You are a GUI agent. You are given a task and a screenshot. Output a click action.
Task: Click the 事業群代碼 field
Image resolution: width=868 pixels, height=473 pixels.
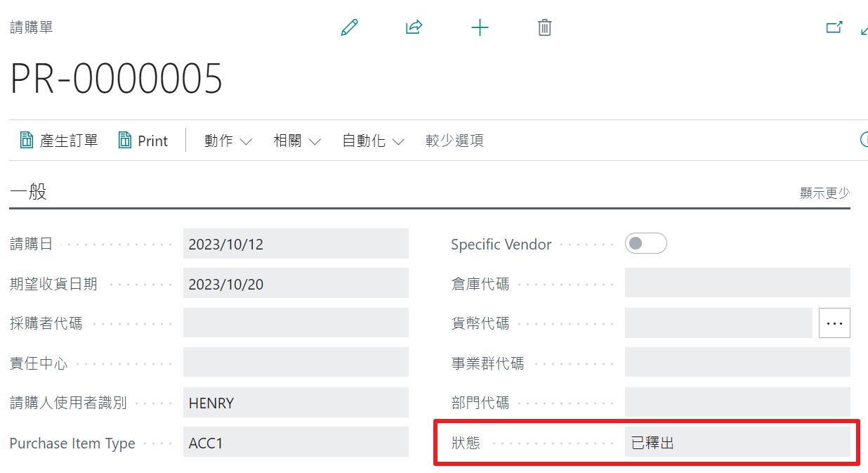(737, 363)
